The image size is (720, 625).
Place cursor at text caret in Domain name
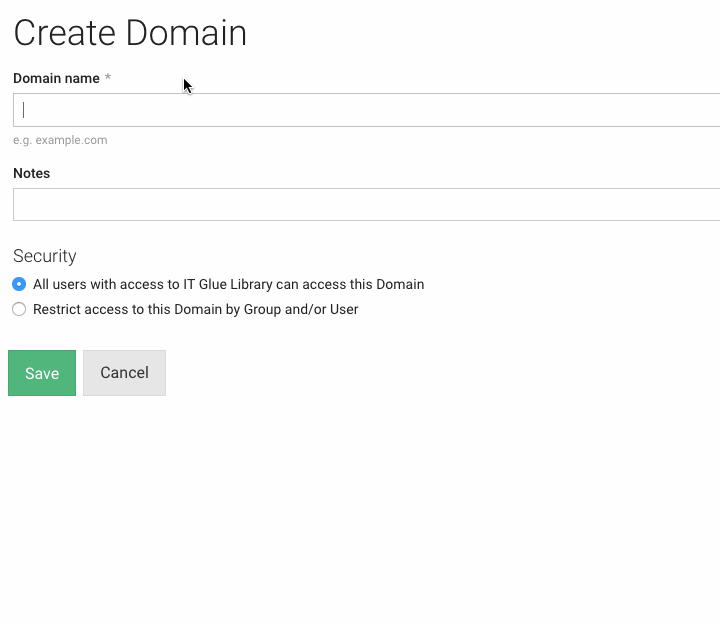pos(24,110)
